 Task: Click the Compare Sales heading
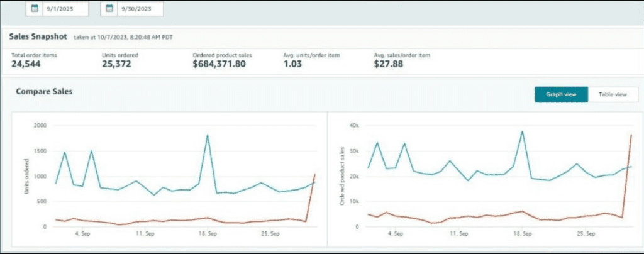(x=44, y=92)
